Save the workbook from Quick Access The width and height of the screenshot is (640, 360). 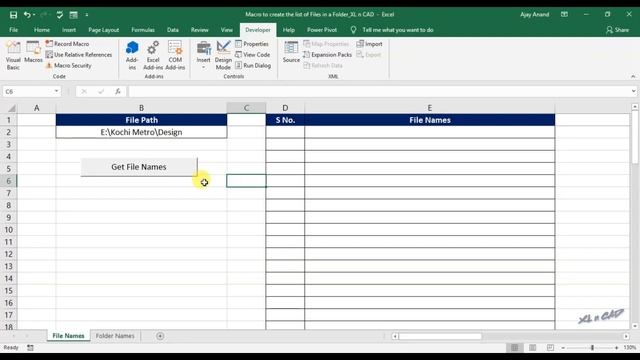(x=13, y=15)
